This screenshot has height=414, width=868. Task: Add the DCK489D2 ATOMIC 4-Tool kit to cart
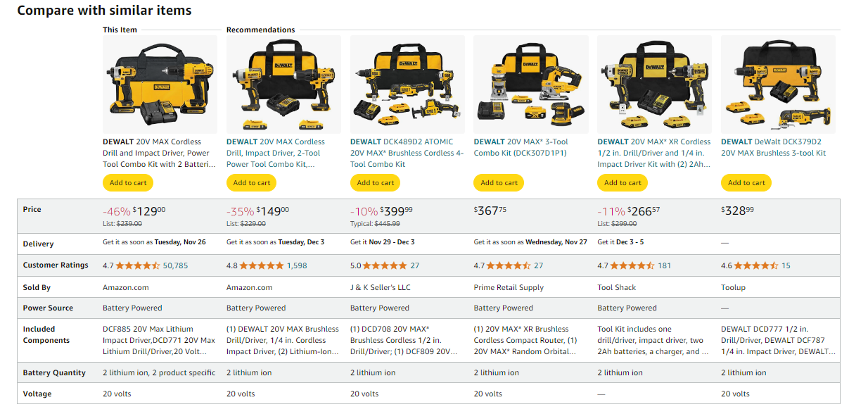click(376, 182)
